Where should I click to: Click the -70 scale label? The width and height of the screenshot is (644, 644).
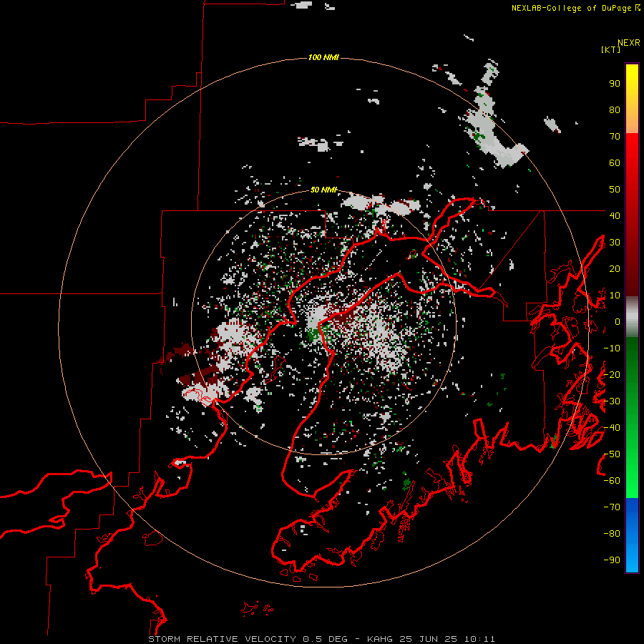point(612,507)
